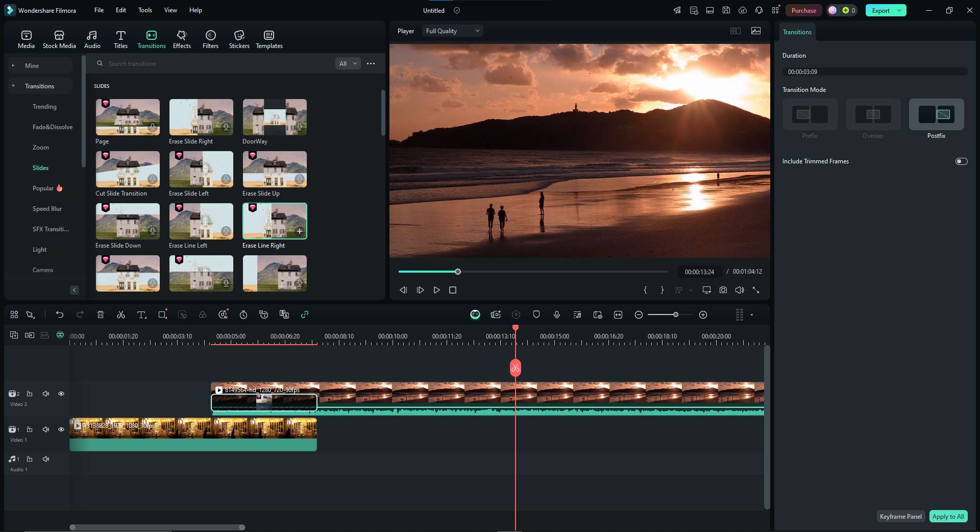The height and width of the screenshot is (532, 980).
Task: Select the Fade&Dissolve transitions category
Action: coord(53,127)
